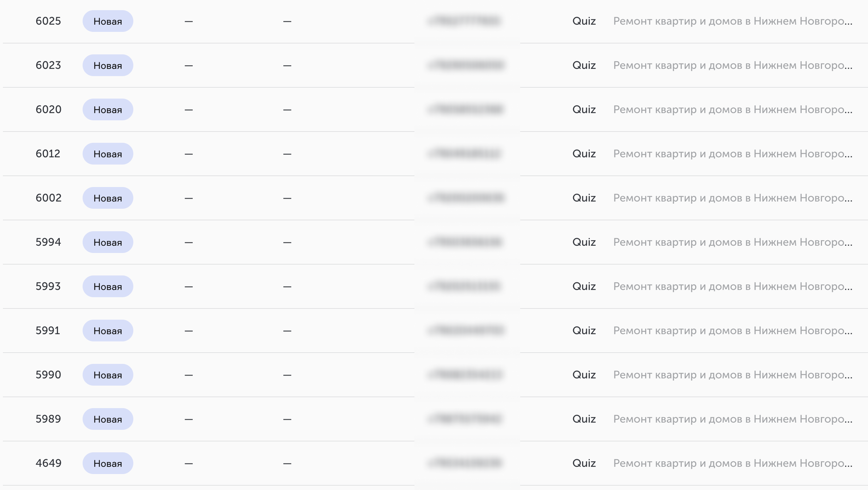
Task: Change the Новая status for lead 6020
Action: pos(108,109)
